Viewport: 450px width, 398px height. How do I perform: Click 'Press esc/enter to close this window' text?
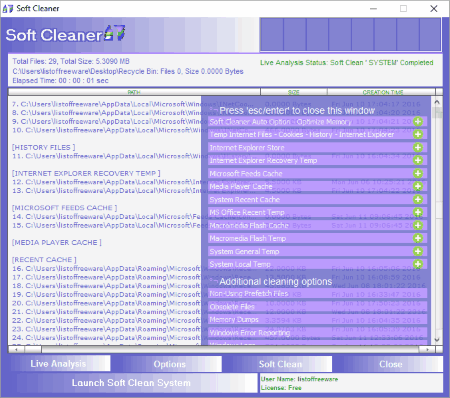click(x=297, y=110)
